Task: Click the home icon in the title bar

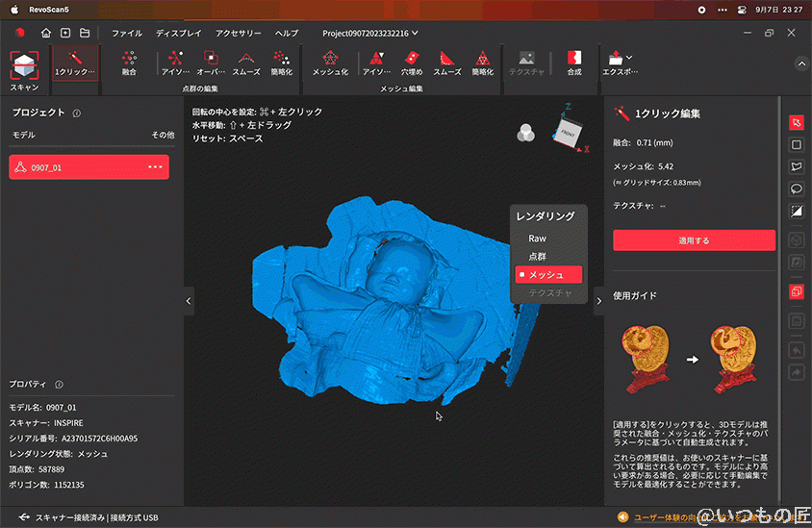Action: point(46,33)
